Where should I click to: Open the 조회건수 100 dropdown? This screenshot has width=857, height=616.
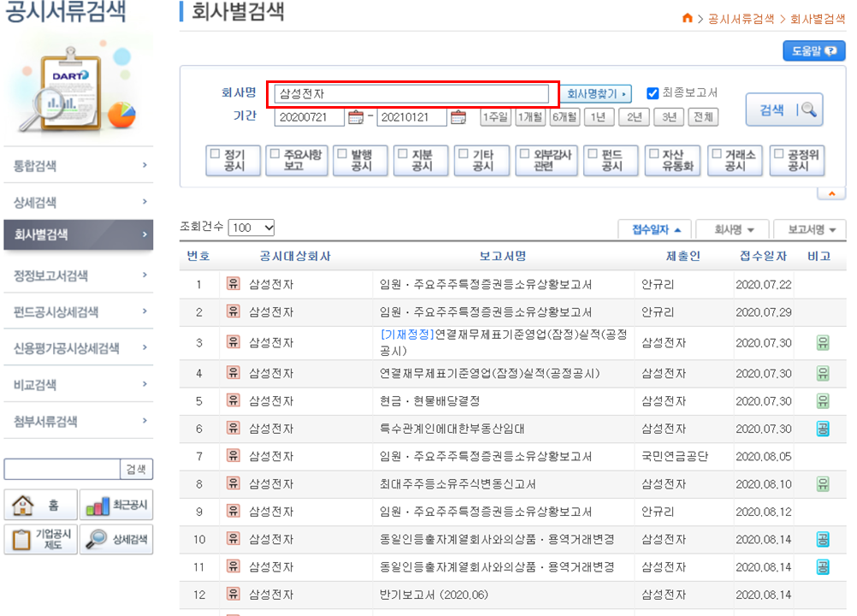(x=251, y=228)
